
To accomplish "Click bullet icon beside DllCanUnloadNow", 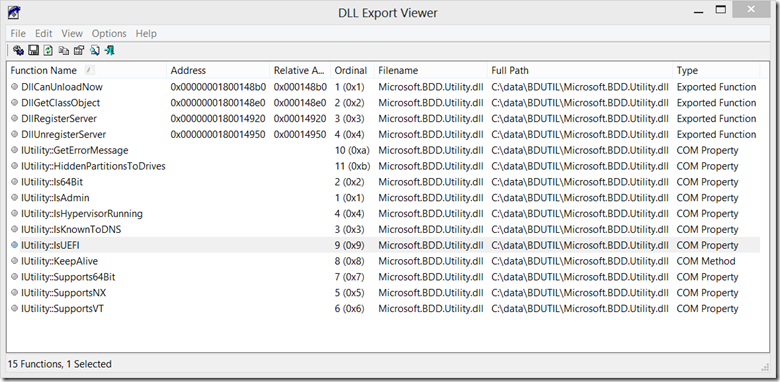I will tap(14, 87).
